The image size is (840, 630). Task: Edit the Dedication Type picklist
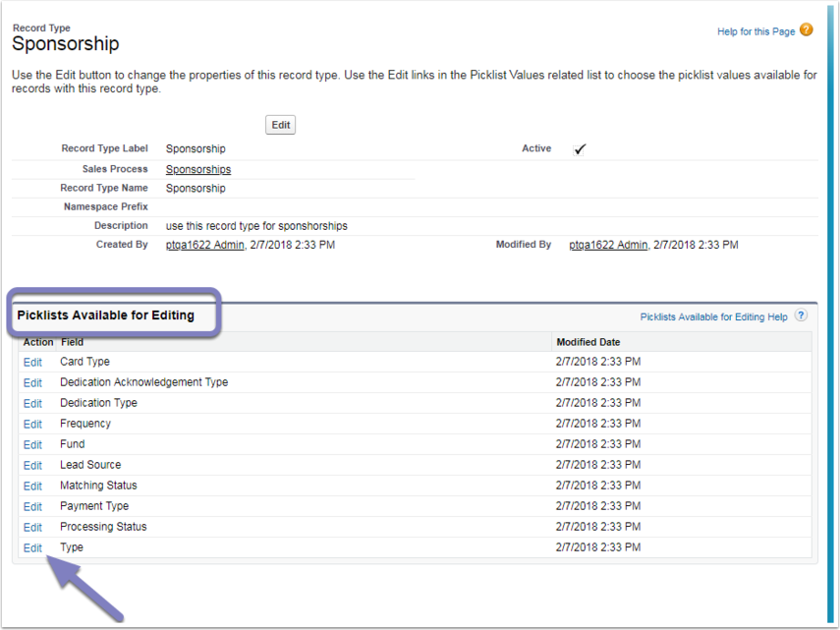(x=32, y=404)
